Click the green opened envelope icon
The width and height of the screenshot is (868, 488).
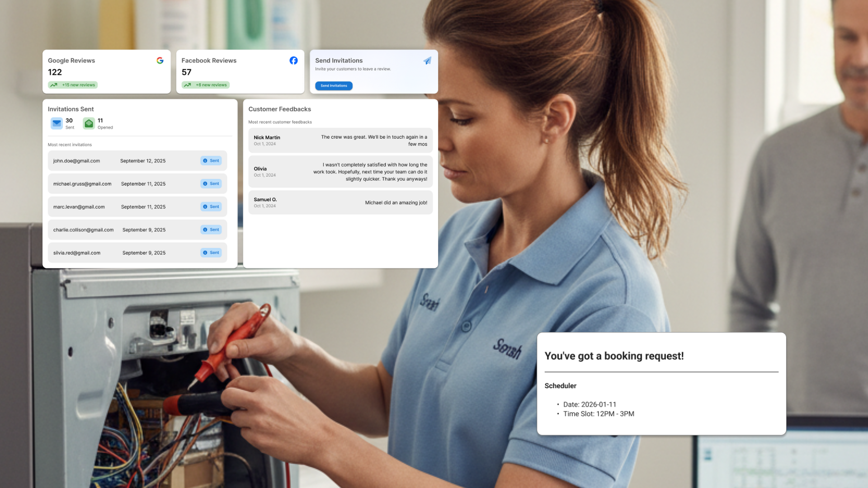point(89,123)
